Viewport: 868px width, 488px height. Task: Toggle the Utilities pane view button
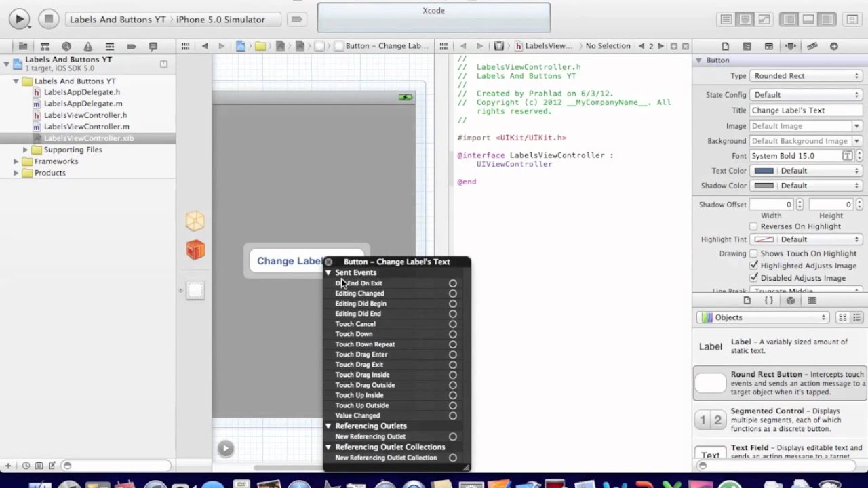click(x=827, y=20)
